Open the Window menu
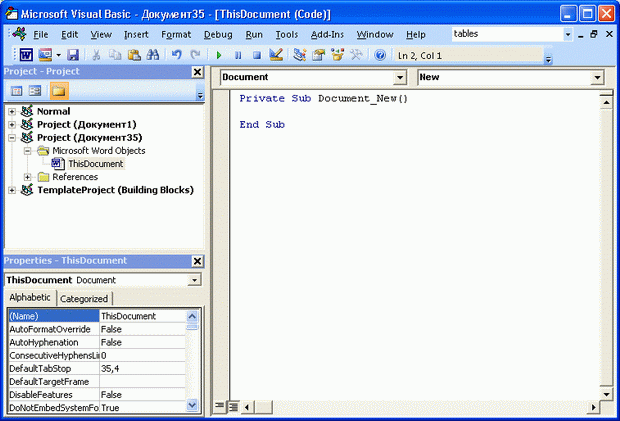The image size is (620, 421). [375, 35]
